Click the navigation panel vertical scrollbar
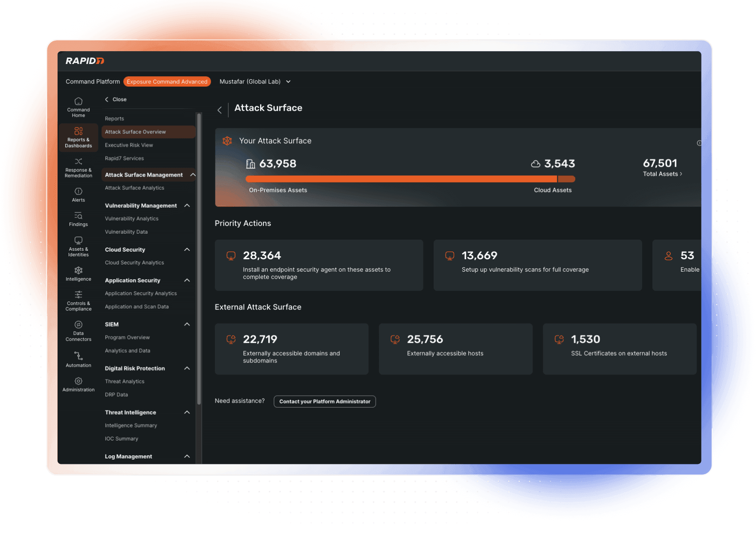 point(199,259)
